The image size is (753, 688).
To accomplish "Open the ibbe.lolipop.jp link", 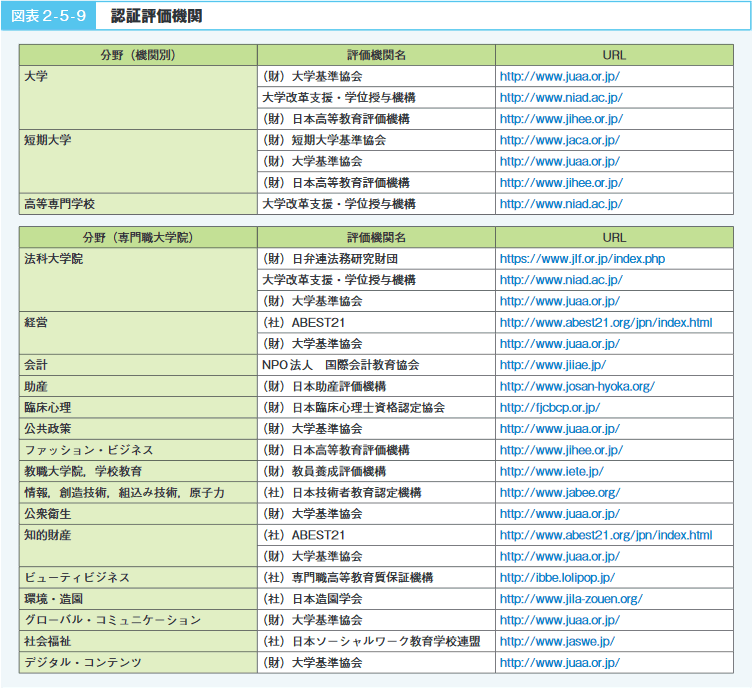I will [x=557, y=578].
